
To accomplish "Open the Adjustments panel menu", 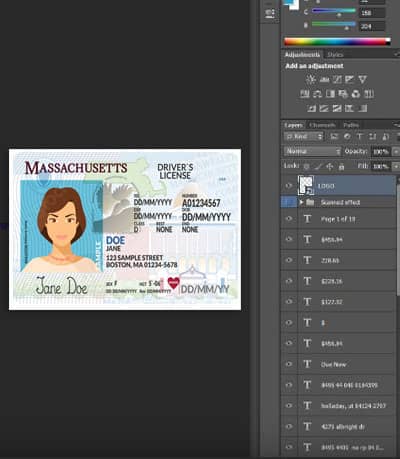I will pyautogui.click(x=397, y=54).
